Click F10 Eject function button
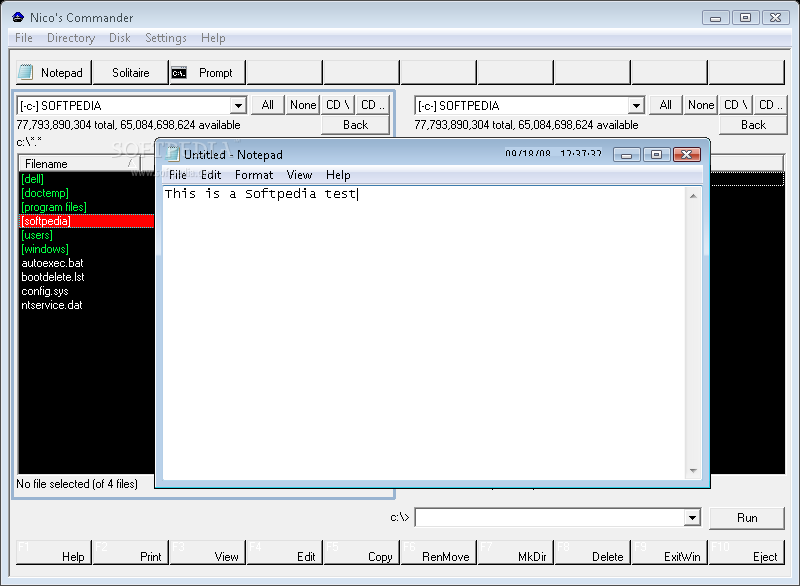This screenshot has height=586, width=800. tap(747, 552)
